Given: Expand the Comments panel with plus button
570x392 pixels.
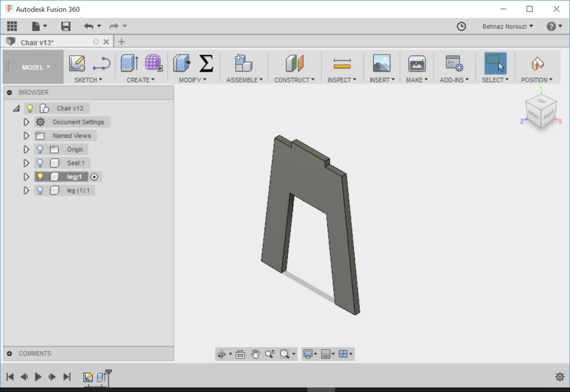Looking at the screenshot, I should 10,353.
